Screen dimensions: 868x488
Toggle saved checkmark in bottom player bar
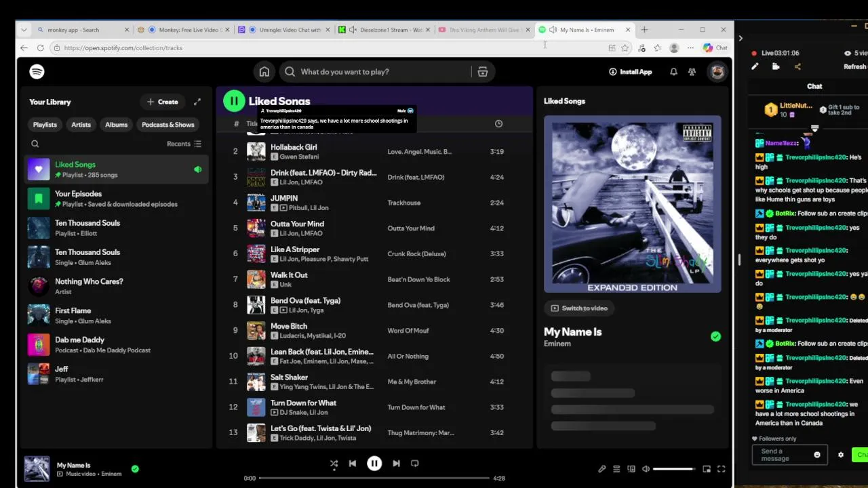coord(135,468)
